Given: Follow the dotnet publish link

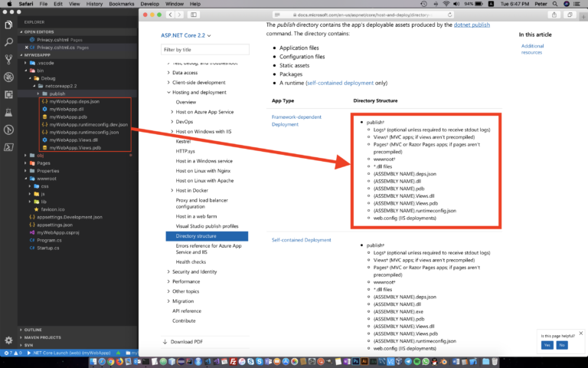Looking at the screenshot, I should [472, 25].
